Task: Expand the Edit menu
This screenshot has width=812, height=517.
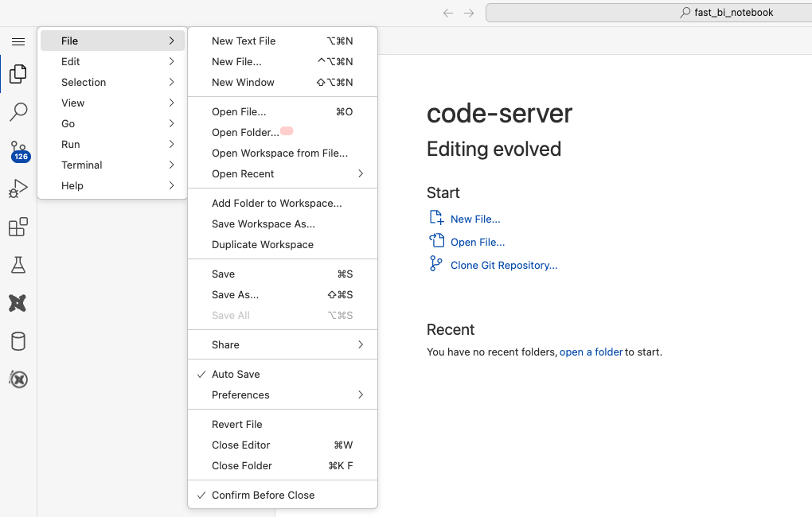Action: pos(112,61)
